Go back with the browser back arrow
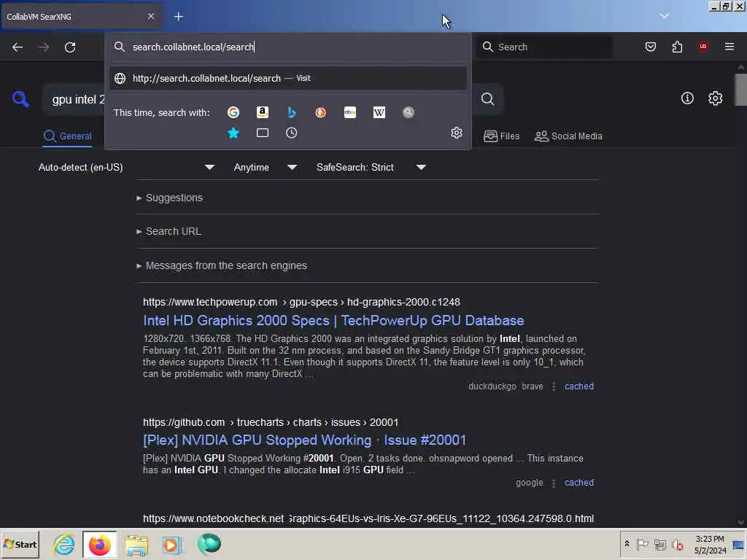This screenshot has width=747, height=560. pos(18,47)
